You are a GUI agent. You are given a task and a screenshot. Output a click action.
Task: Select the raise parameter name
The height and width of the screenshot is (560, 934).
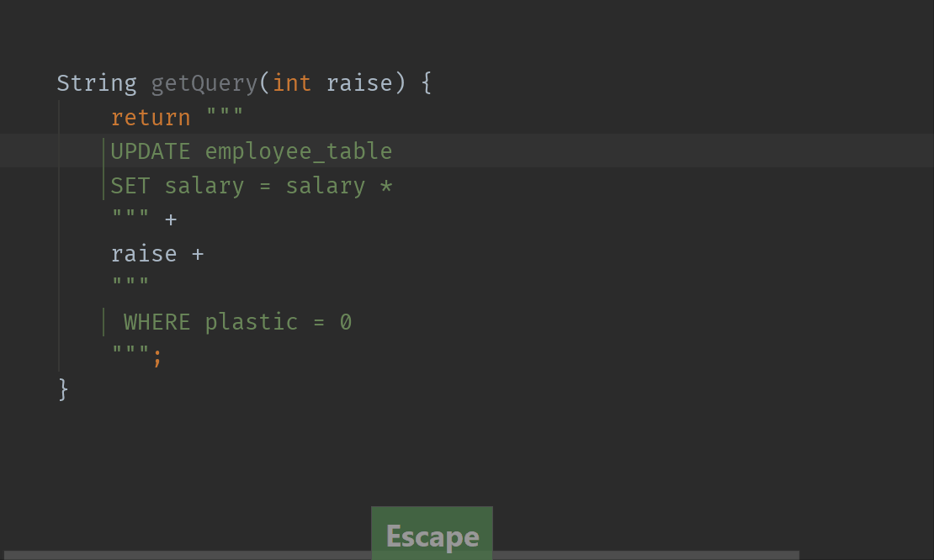(x=359, y=82)
